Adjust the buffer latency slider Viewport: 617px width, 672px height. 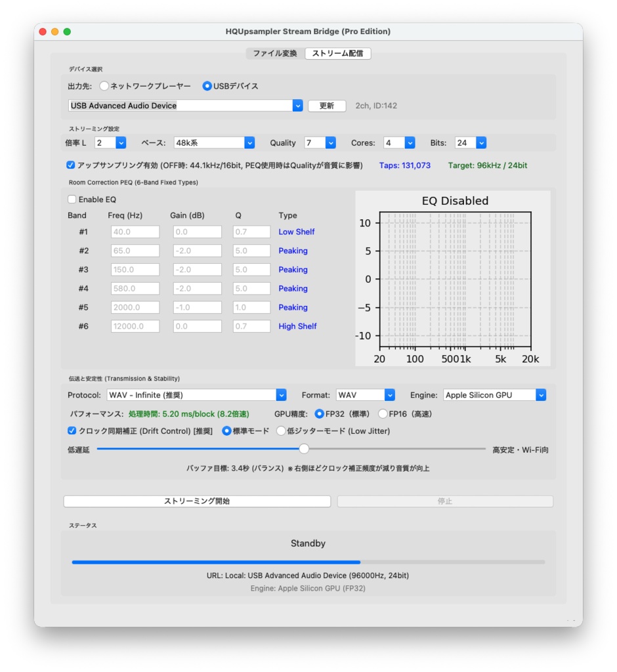click(x=303, y=448)
